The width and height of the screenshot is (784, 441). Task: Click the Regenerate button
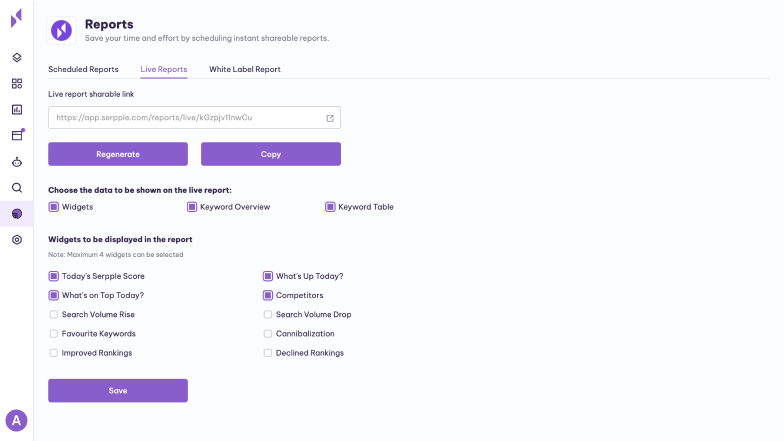tap(118, 154)
